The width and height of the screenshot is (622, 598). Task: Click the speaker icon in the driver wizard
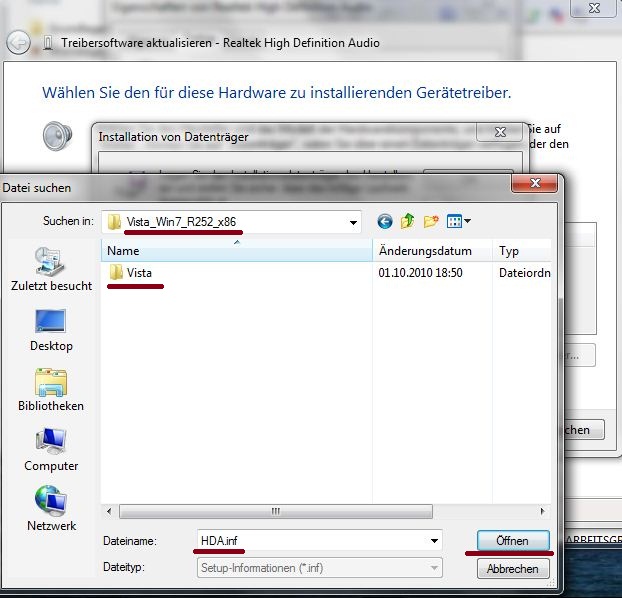point(58,136)
